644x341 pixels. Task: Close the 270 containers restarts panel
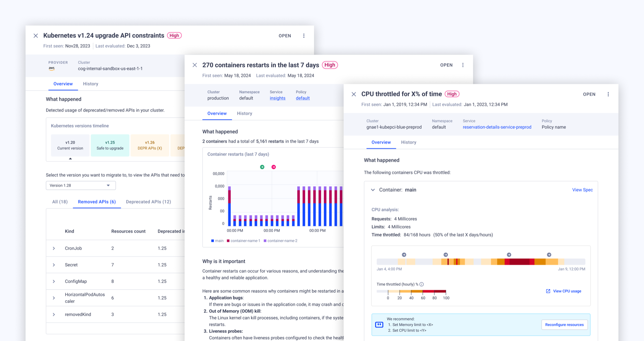pos(195,65)
